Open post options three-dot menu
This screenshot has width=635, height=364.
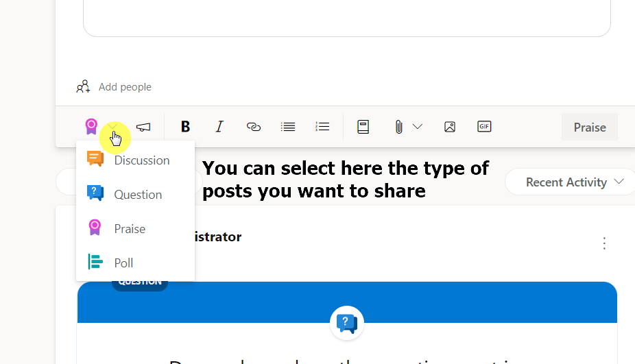(x=604, y=243)
